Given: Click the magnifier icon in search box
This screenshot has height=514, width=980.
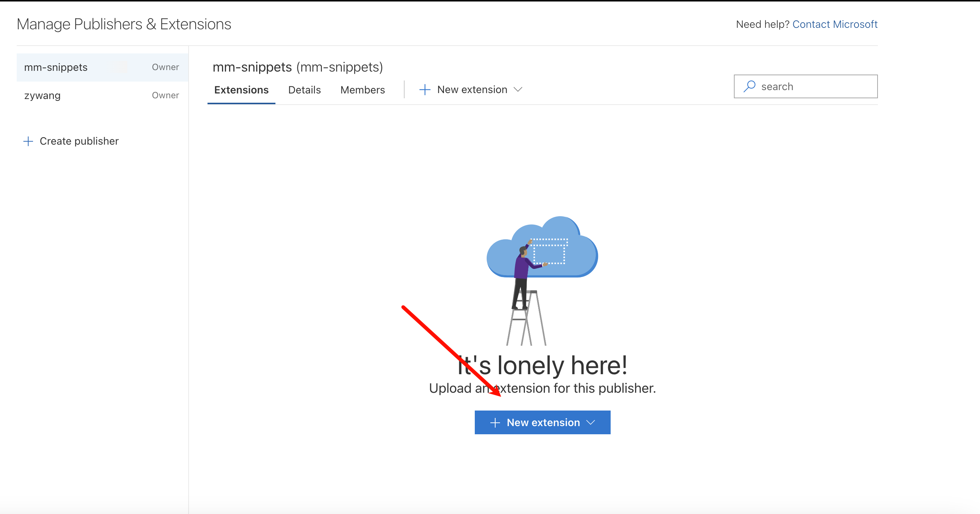Looking at the screenshot, I should click(x=749, y=86).
